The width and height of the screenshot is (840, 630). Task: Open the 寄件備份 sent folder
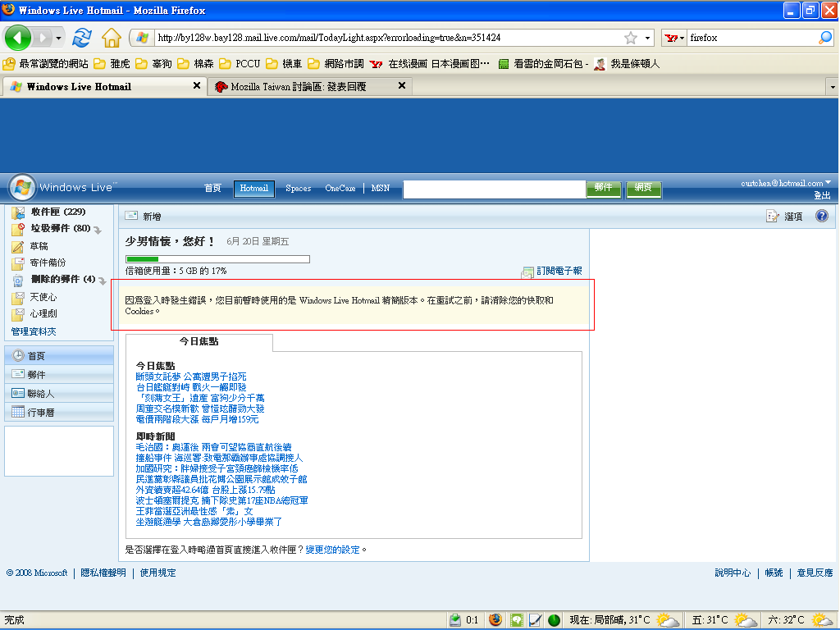pos(48,262)
